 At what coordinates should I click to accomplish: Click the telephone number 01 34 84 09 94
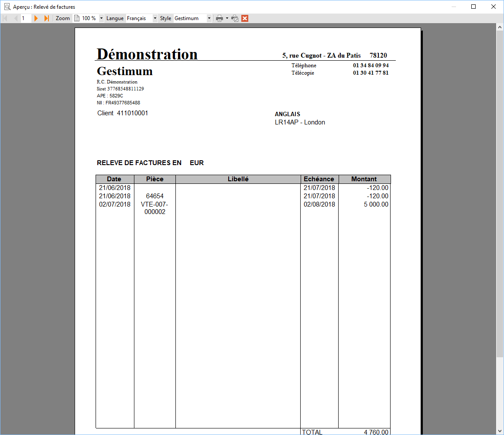click(x=370, y=66)
